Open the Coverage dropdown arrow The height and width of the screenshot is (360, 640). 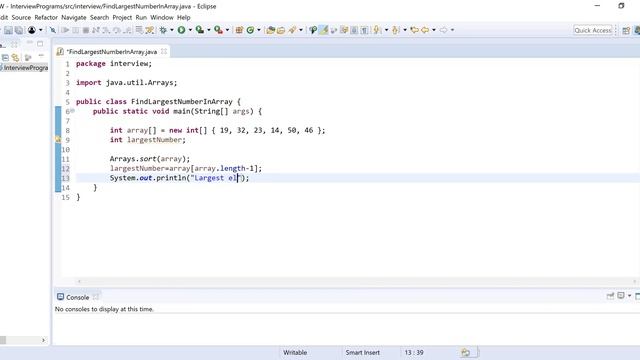[x=209, y=30]
